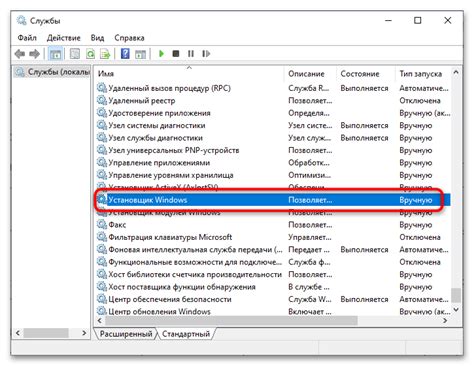This screenshot has height=366, width=474.
Task: Click the tree pane scroll-right arrow
Action: point(84,333)
